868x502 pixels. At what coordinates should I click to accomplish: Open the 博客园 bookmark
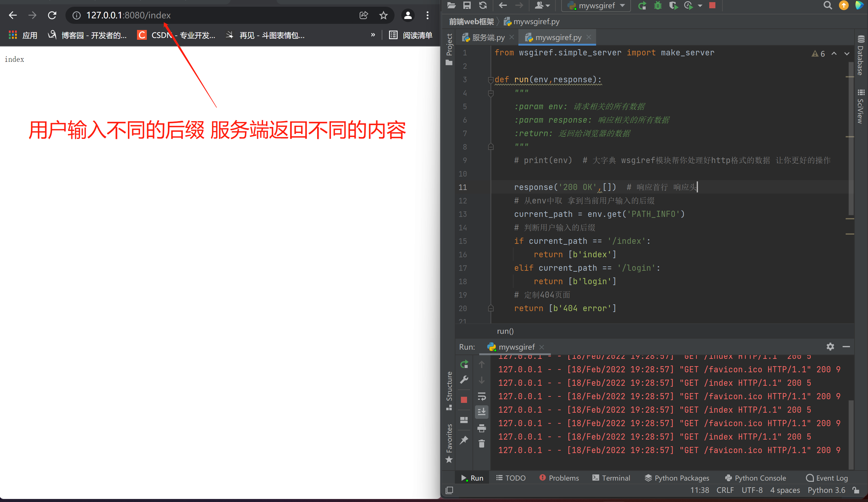87,35
